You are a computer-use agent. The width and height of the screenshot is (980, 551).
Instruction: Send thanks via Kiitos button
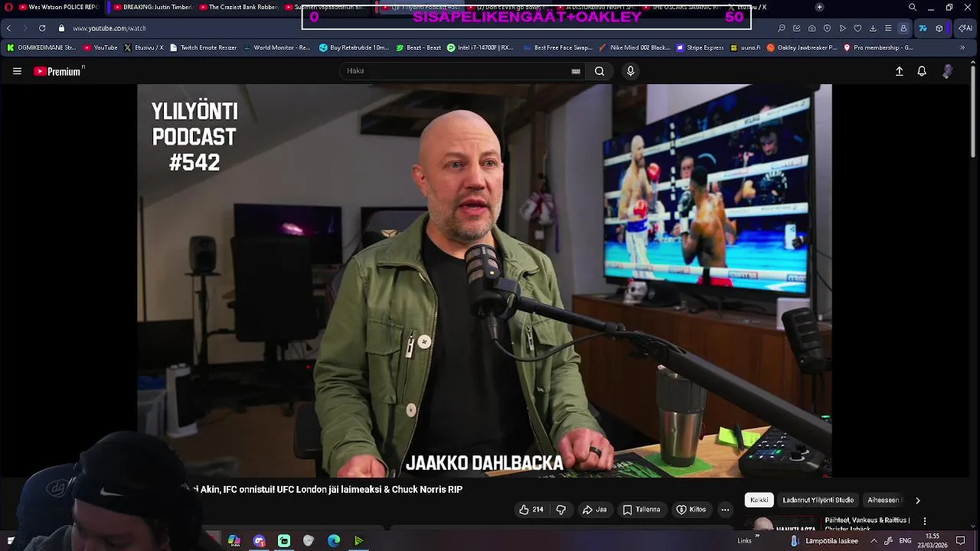(x=691, y=510)
